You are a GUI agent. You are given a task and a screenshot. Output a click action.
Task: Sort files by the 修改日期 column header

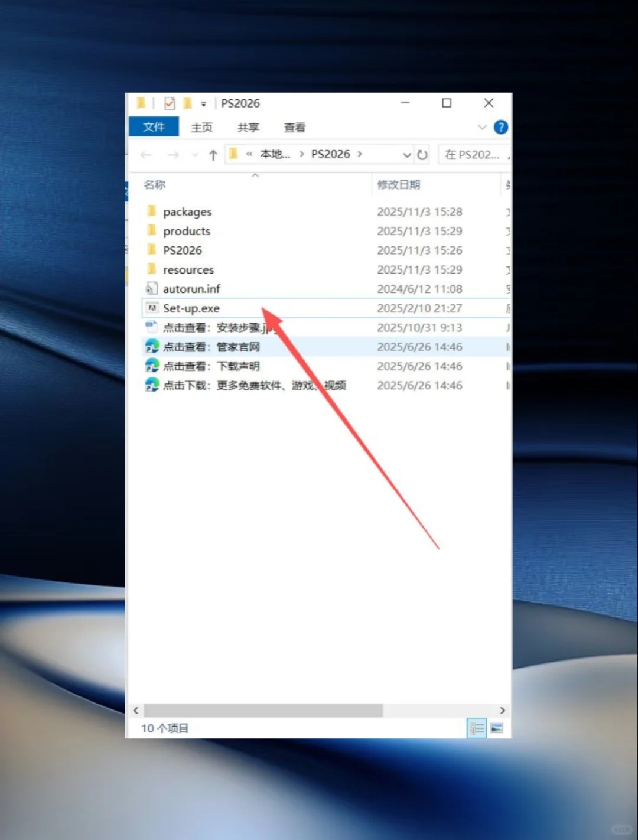(x=398, y=184)
